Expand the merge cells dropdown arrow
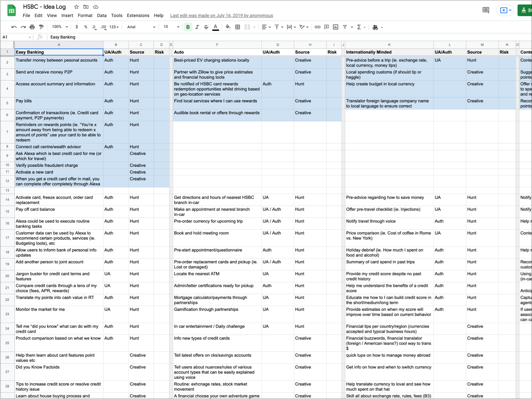The image size is (532, 399). [254, 27]
